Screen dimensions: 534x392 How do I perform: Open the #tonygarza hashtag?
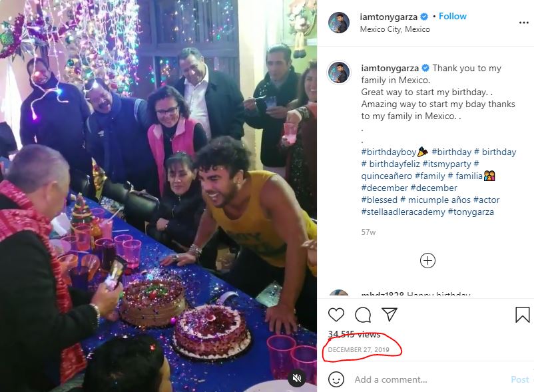[x=471, y=212]
